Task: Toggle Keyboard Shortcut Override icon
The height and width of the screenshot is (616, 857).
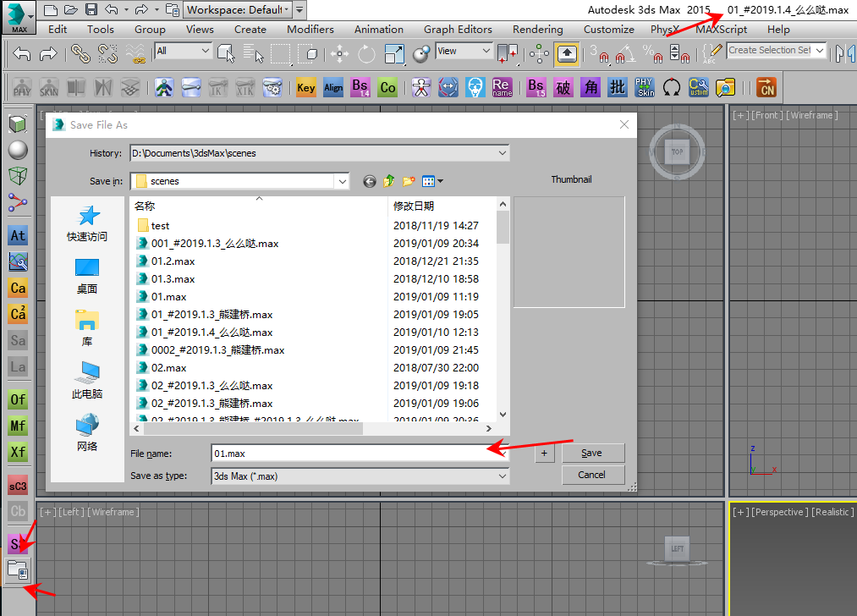Action: 567,53
